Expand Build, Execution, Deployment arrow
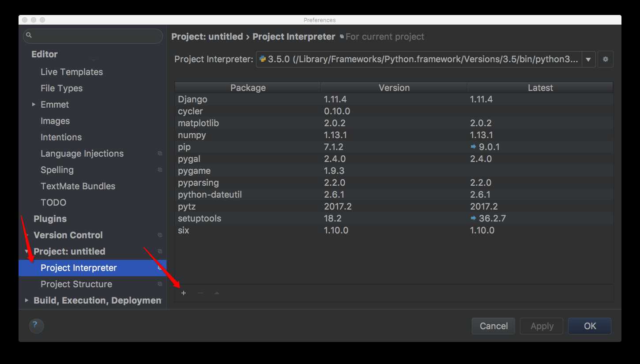This screenshot has height=364, width=640. [x=27, y=300]
